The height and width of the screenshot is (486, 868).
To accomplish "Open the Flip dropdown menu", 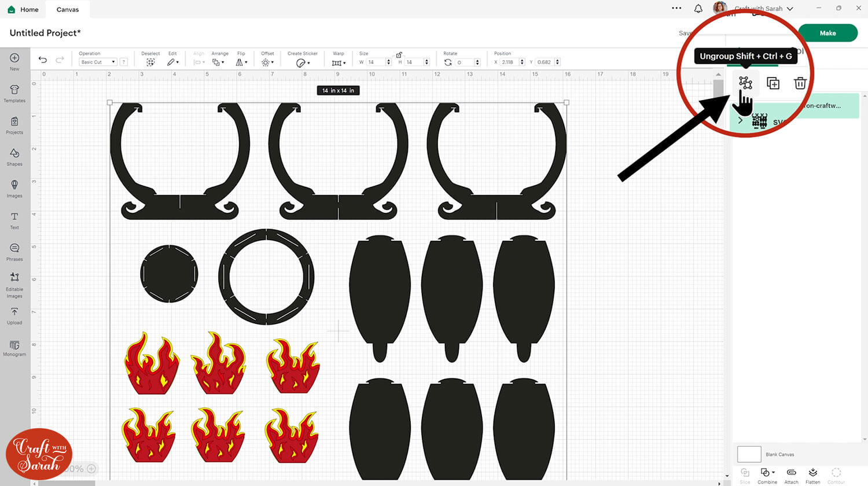I will pos(241,62).
